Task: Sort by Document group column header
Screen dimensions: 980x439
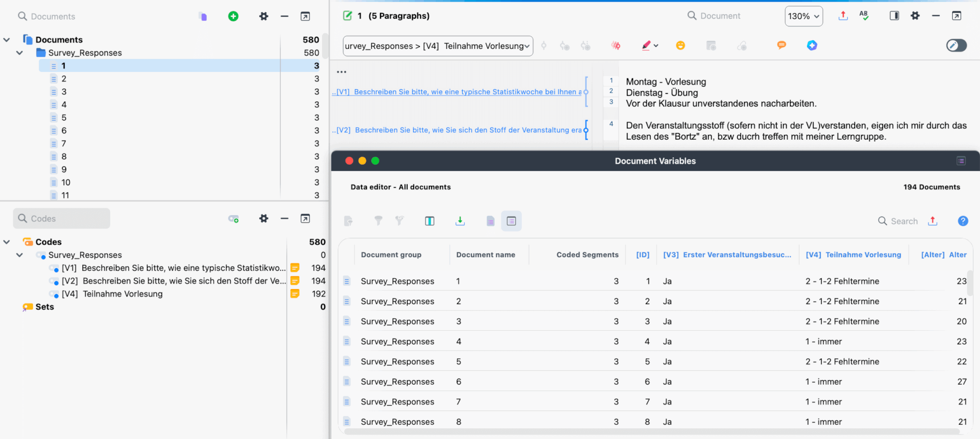Action: 391,255
